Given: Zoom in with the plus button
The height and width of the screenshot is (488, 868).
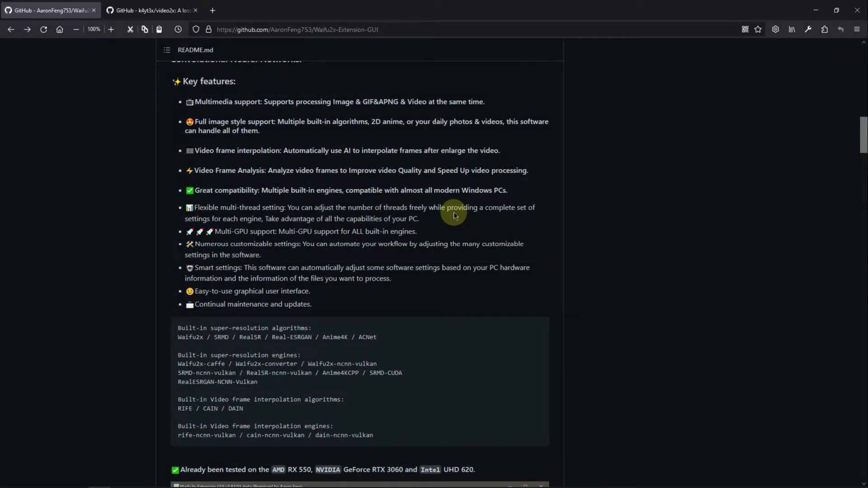Looking at the screenshot, I should pyautogui.click(x=111, y=29).
